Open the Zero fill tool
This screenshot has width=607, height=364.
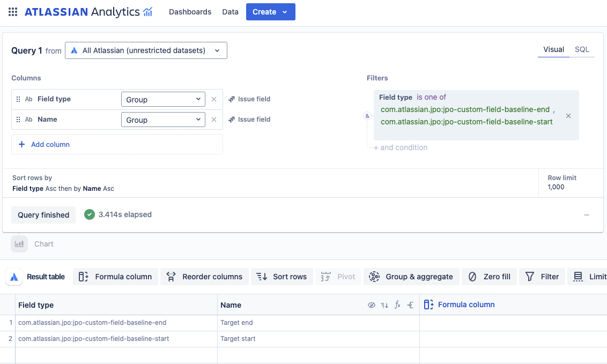[489, 277]
